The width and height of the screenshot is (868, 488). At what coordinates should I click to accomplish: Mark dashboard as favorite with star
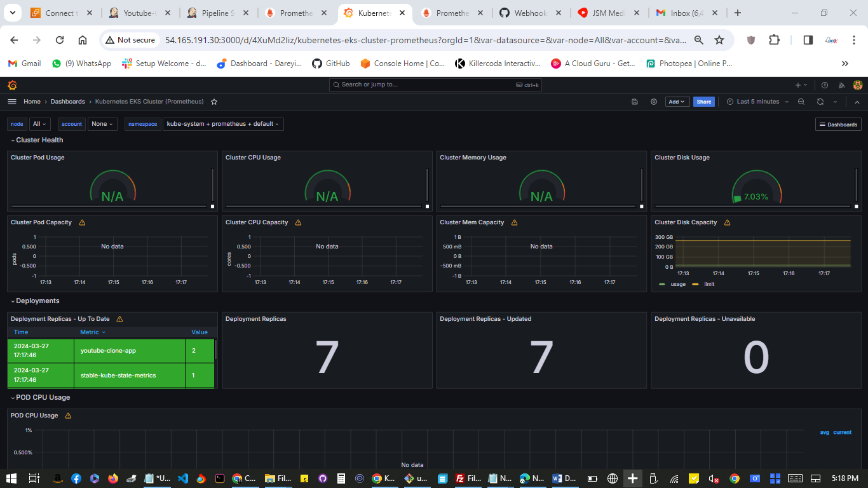214,102
